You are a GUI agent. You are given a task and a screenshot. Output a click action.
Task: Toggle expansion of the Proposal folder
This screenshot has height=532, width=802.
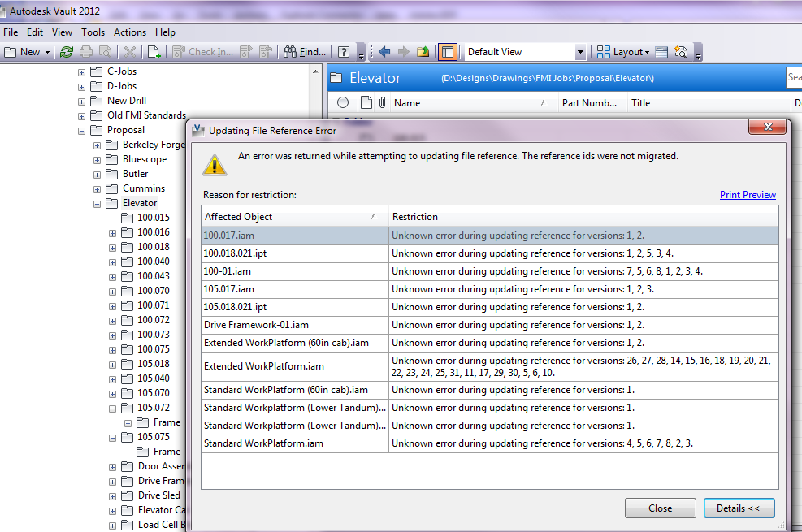81,129
